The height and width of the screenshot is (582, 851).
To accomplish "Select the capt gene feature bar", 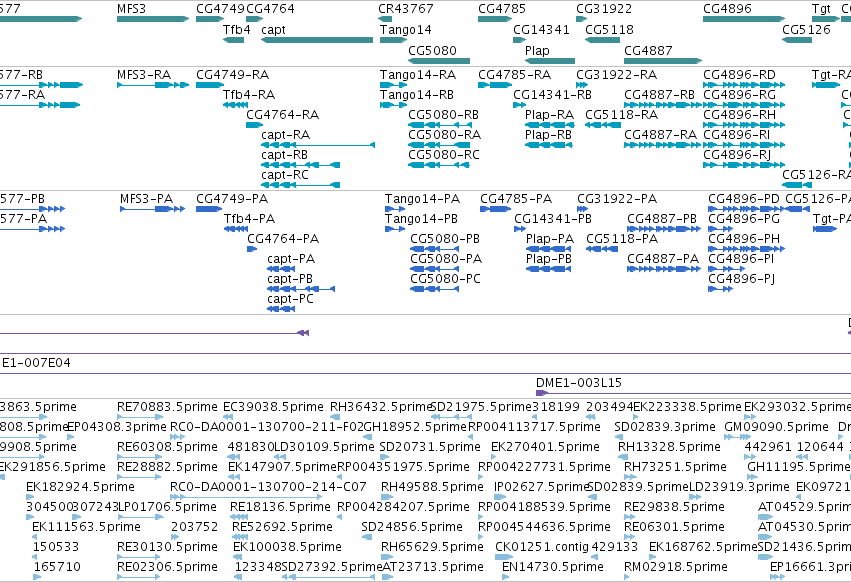I will click(x=317, y=40).
